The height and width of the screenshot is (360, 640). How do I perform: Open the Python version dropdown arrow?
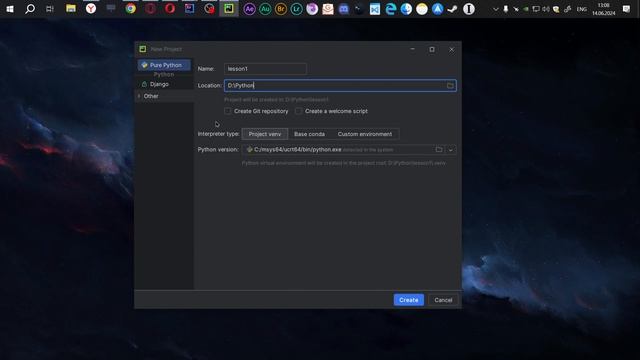click(451, 150)
